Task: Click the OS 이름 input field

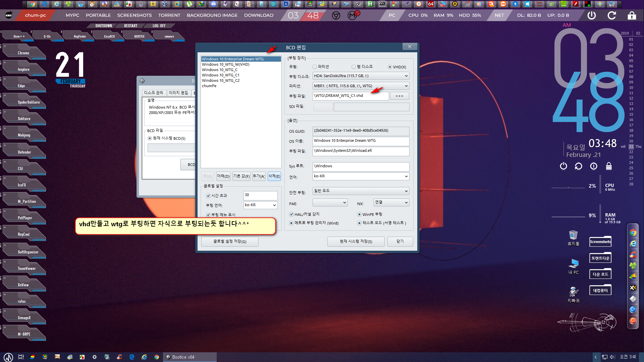Action: 361,141
